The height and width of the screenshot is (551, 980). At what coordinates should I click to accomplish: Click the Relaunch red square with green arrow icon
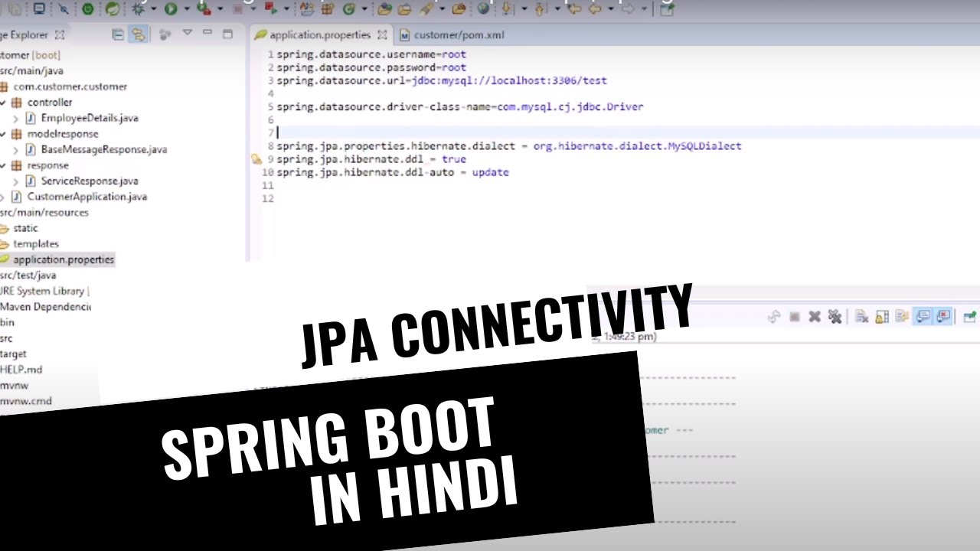(x=271, y=9)
